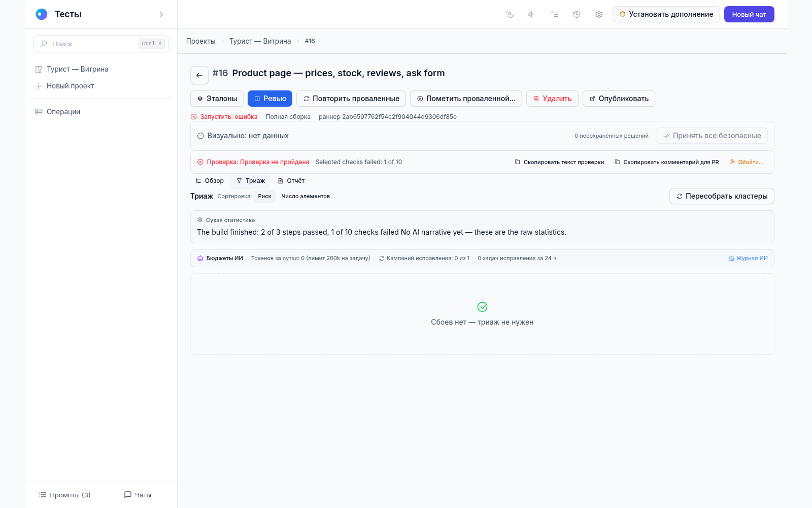
Task: Open the task list icon in header
Action: 554,14
